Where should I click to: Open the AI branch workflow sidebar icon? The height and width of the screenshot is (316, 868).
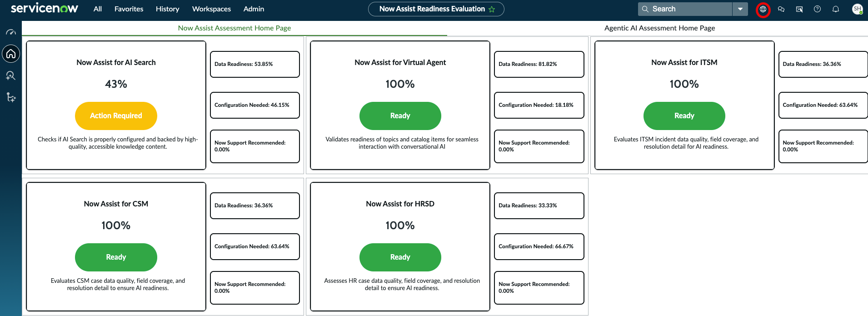tap(11, 97)
